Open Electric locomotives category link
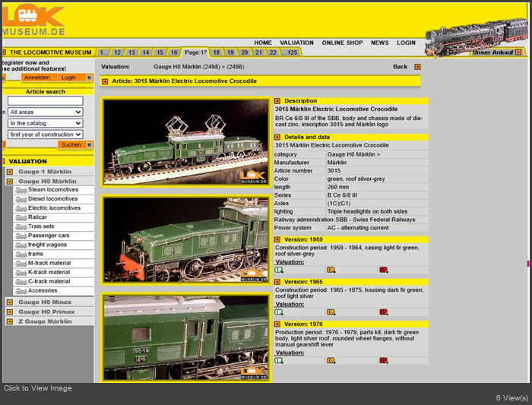 pyautogui.click(x=54, y=208)
